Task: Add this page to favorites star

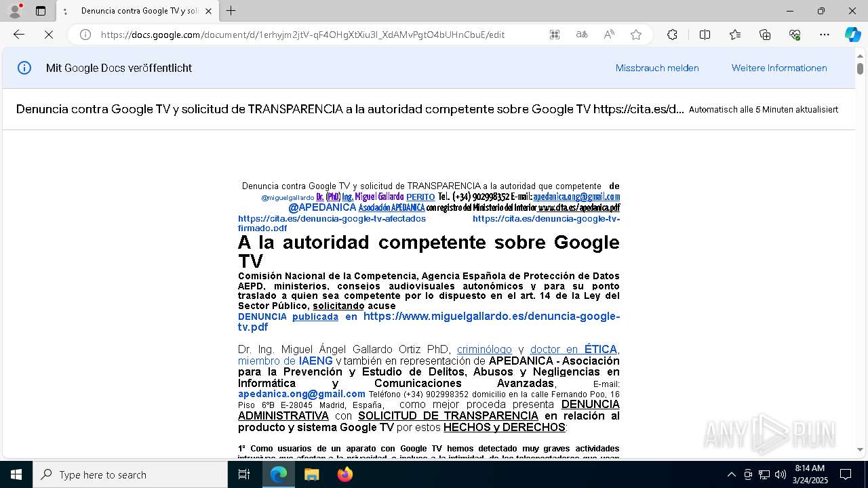Action: coord(636,35)
